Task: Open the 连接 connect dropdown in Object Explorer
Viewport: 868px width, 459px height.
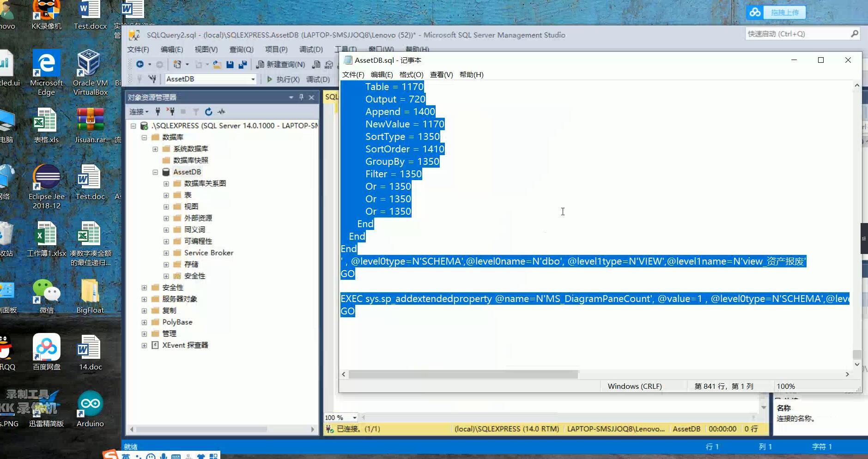Action: click(139, 112)
